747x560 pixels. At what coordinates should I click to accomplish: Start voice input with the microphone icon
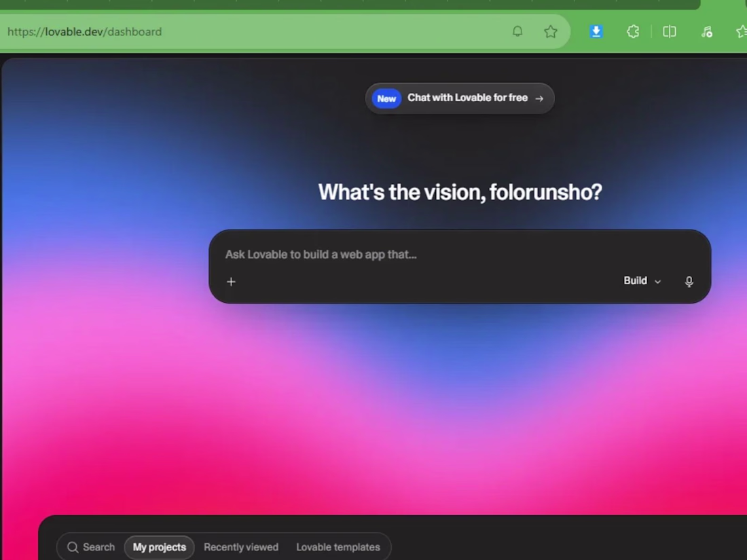pos(689,282)
